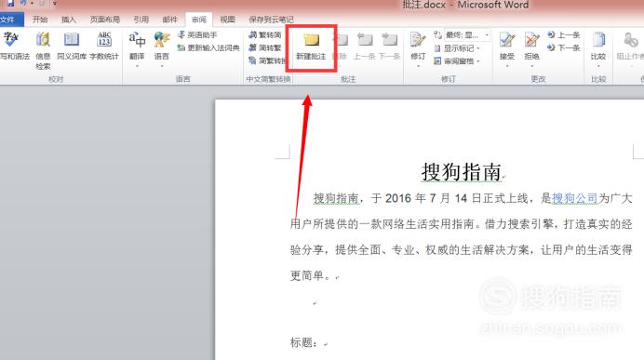Open the 显示标记 show markup dropdown

click(457, 48)
